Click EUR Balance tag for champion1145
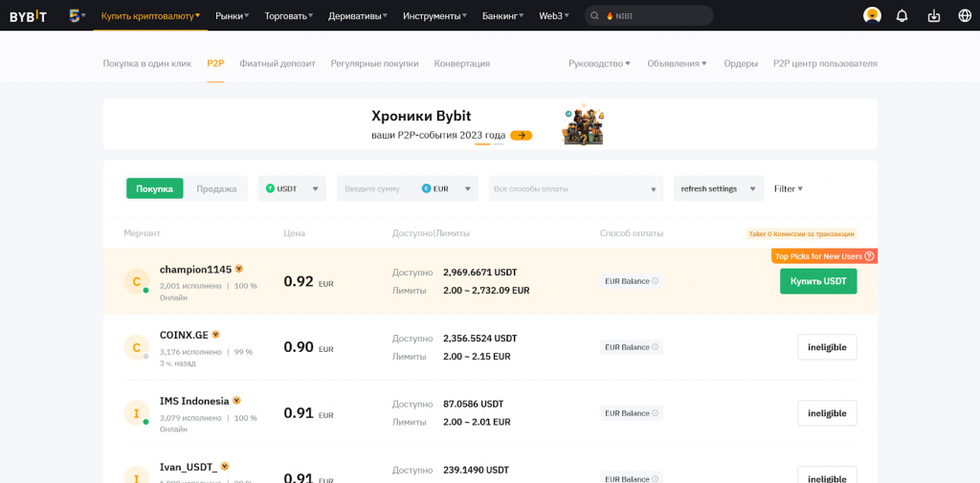980x483 pixels. (x=632, y=281)
